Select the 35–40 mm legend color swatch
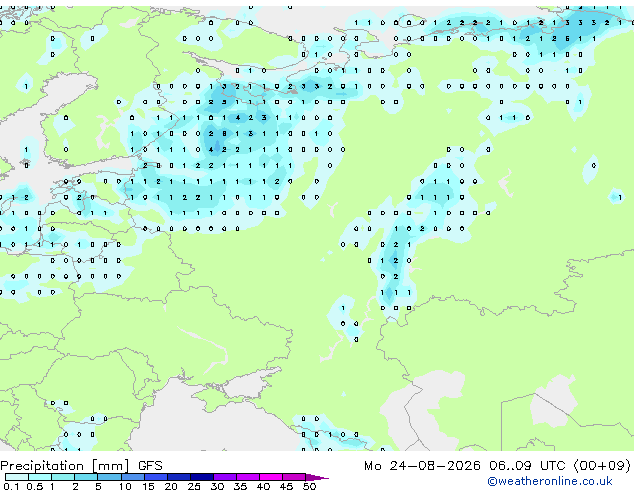This screenshot has width=634, height=490. 247,477
